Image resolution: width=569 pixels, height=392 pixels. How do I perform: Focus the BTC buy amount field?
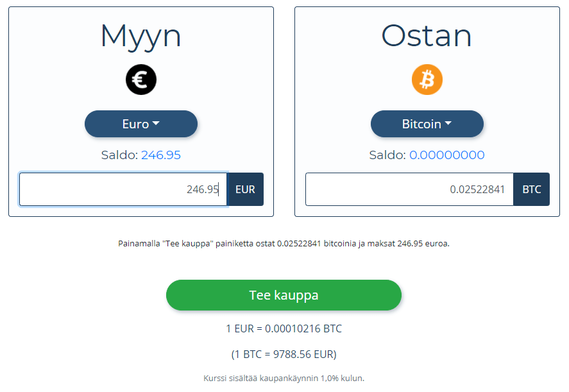tap(409, 189)
